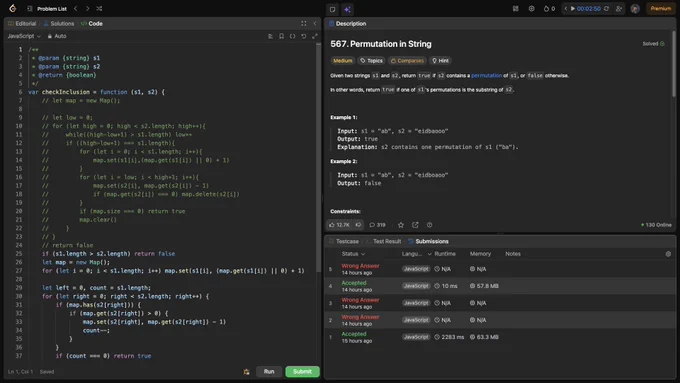The image size is (680, 383).
Task: Open the user profile avatar
Action: [x=635, y=9]
